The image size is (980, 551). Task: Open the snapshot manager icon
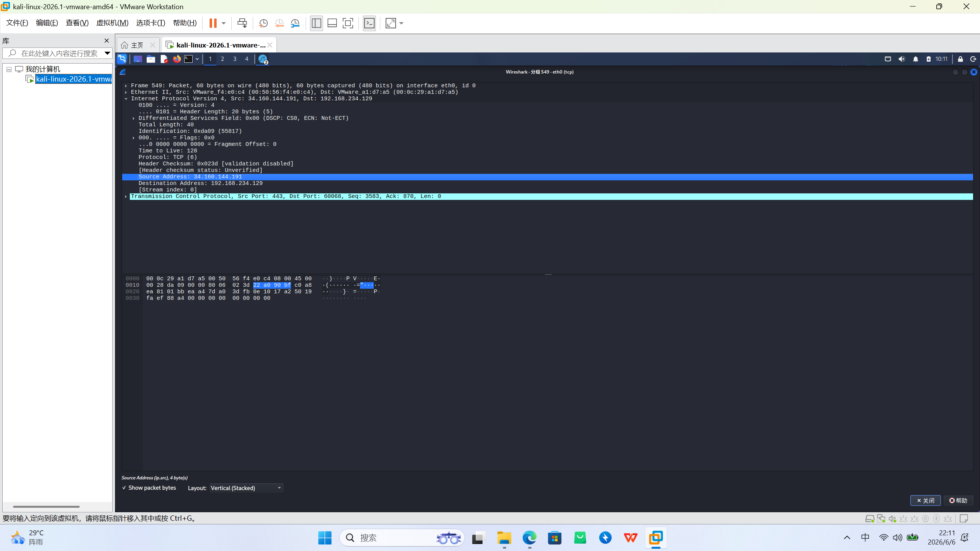(x=295, y=23)
